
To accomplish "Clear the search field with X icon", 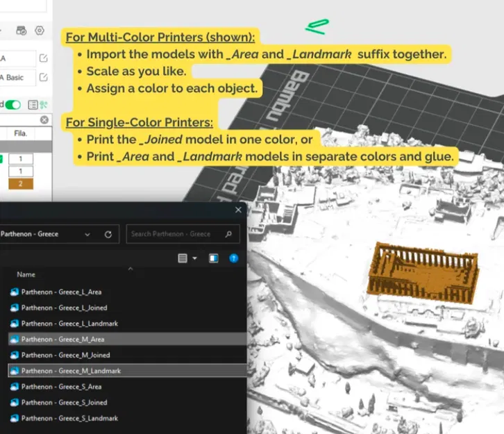I will coord(44,120).
